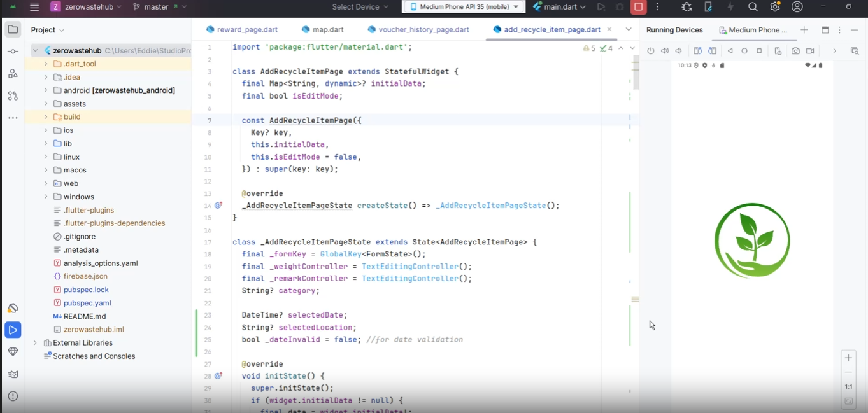
Task: Add a new device tab in Running Devices
Action: tap(804, 30)
